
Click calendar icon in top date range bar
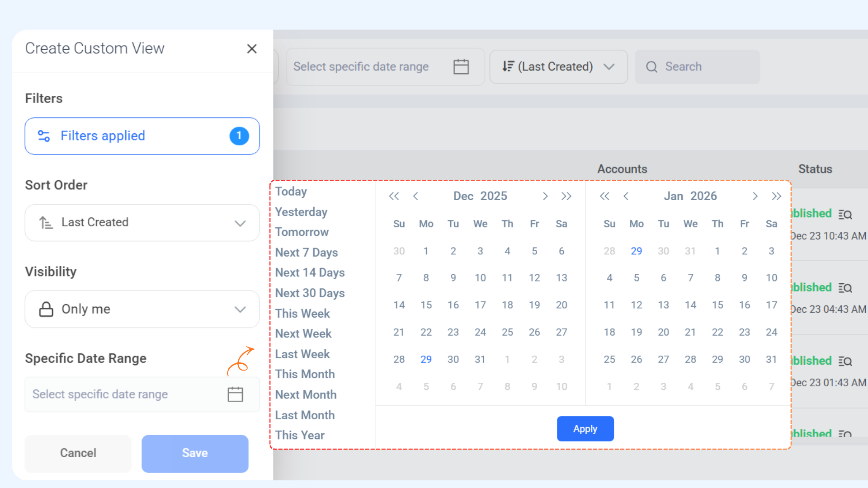point(461,67)
